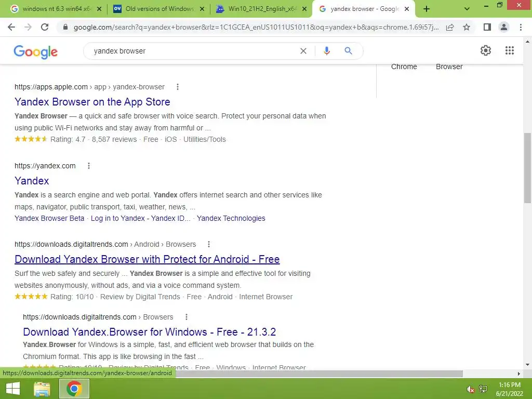532x399 pixels.
Task: Open the Chrome profile avatar
Action: click(x=504, y=27)
